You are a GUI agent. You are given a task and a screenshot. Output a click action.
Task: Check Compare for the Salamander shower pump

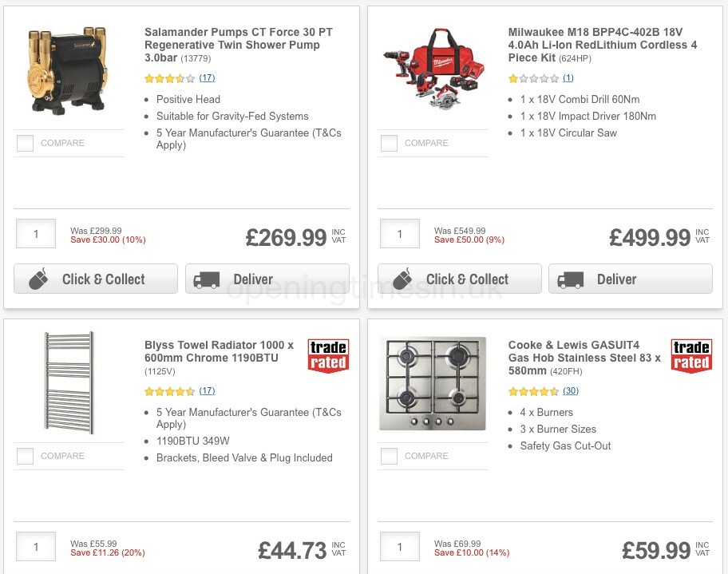[25, 143]
